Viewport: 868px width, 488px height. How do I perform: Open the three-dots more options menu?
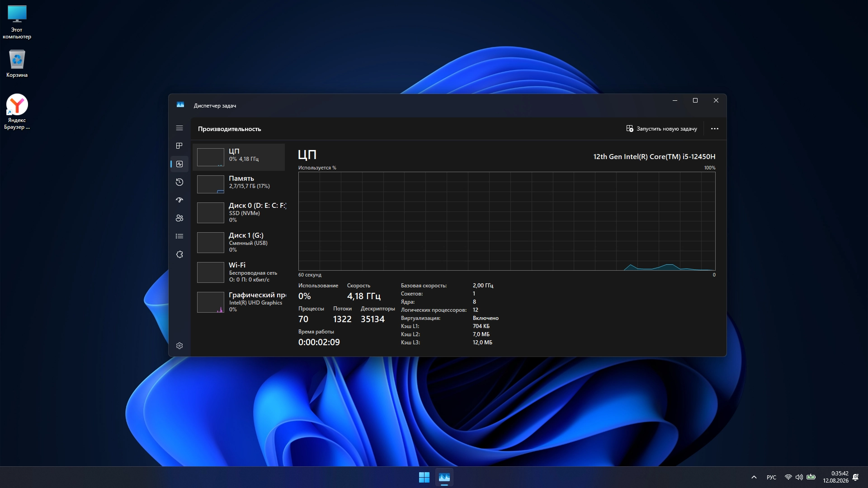pyautogui.click(x=715, y=129)
